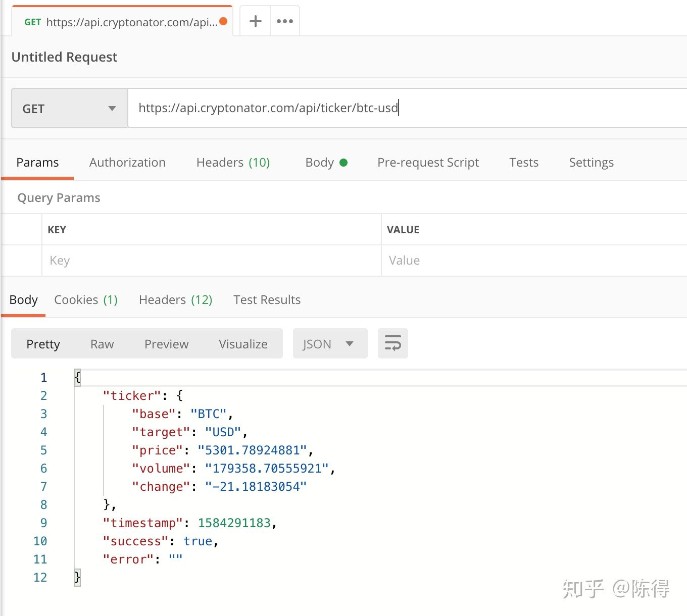View response Cookies (1) tab
687x616 pixels.
[86, 299]
